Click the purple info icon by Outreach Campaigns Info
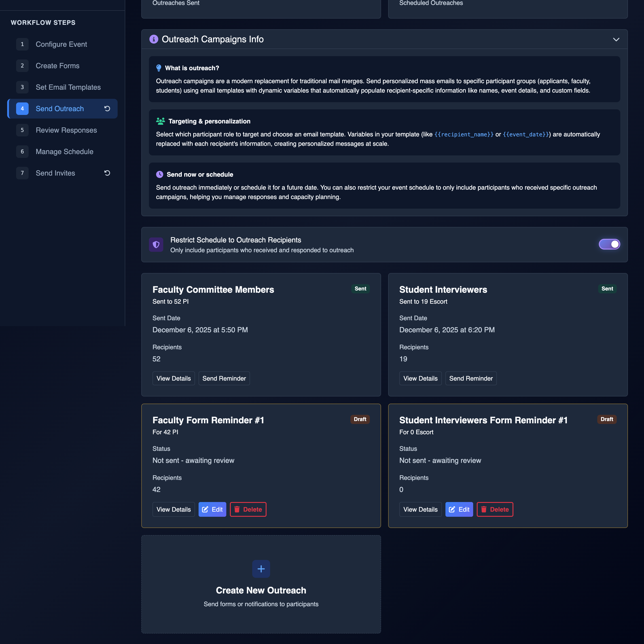This screenshot has height=644, width=644. (x=154, y=39)
